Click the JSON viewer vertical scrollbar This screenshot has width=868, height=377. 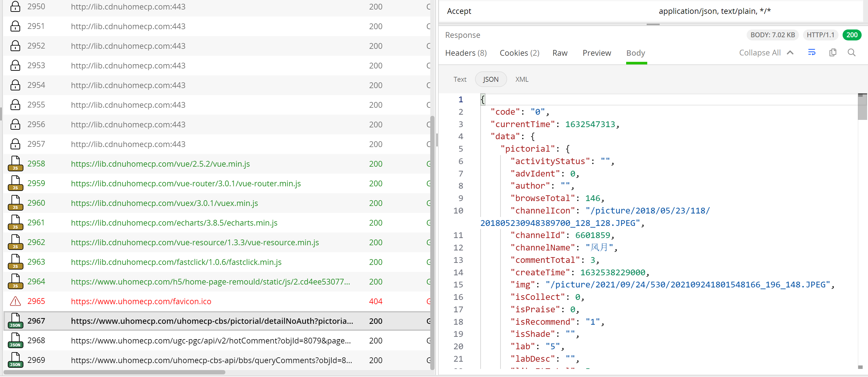coord(862,107)
